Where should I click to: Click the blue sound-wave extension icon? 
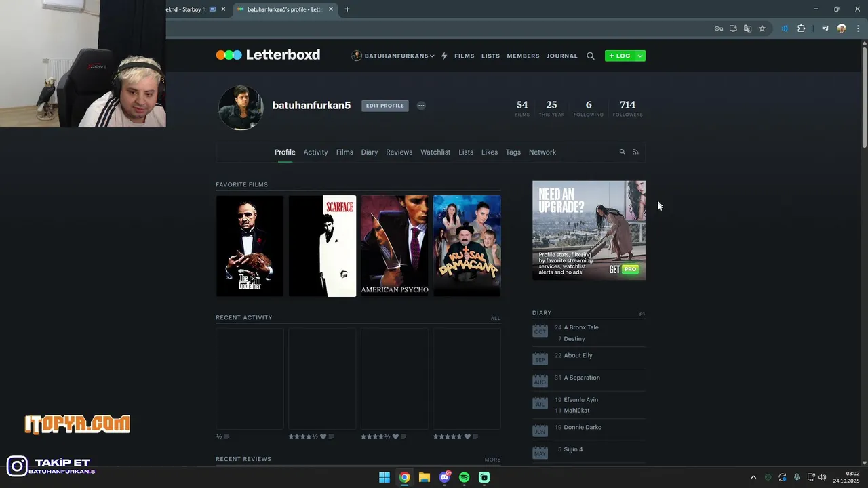click(x=785, y=28)
